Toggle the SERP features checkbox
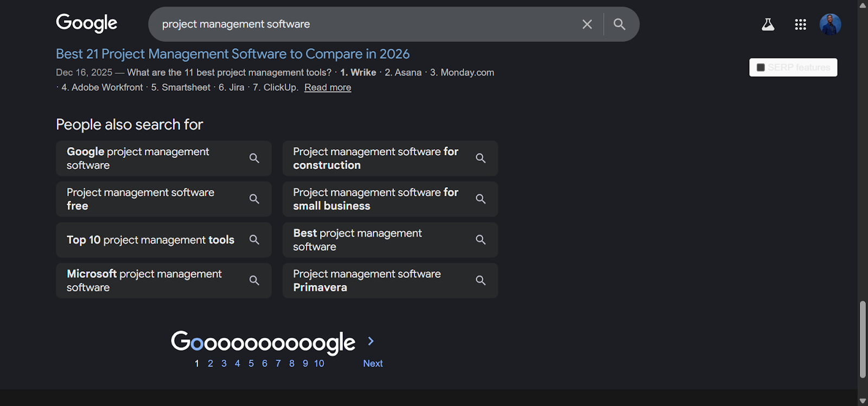Screen dimensions: 868x406 [761, 67]
